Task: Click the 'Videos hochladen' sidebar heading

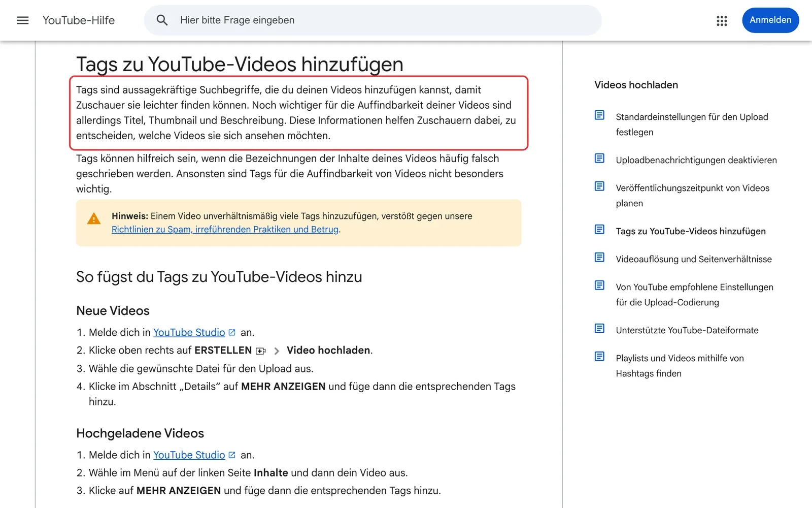Action: pos(636,85)
